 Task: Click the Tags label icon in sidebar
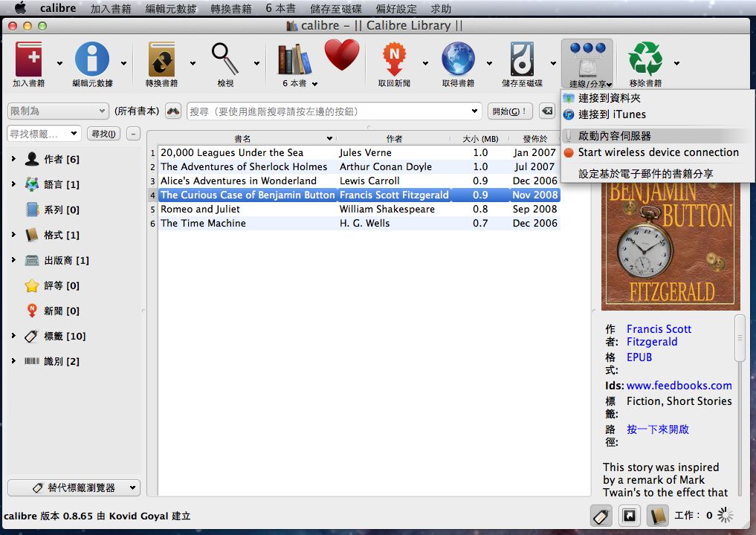(x=32, y=336)
